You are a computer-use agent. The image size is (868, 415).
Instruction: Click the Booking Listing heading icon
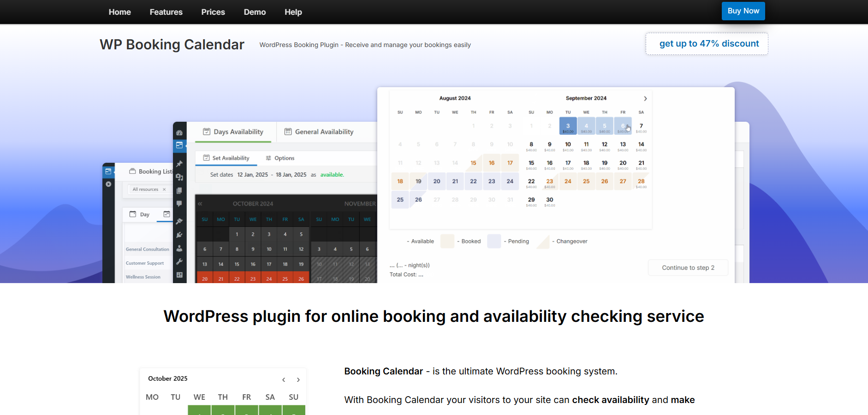(133, 171)
